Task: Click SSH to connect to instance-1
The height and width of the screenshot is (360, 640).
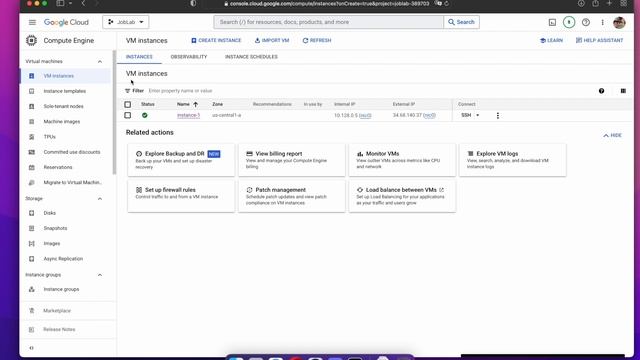Action: (x=466, y=116)
